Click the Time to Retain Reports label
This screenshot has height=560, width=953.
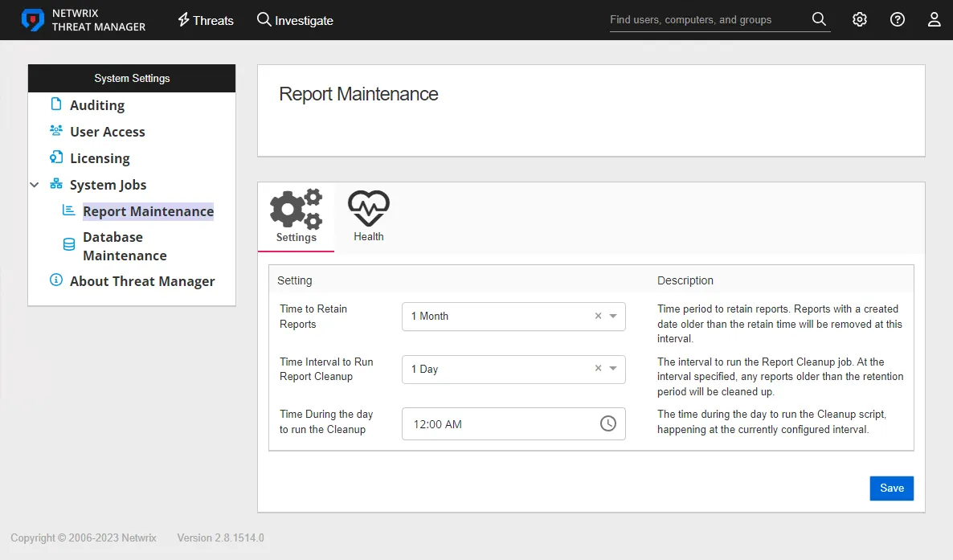pyautogui.click(x=313, y=317)
